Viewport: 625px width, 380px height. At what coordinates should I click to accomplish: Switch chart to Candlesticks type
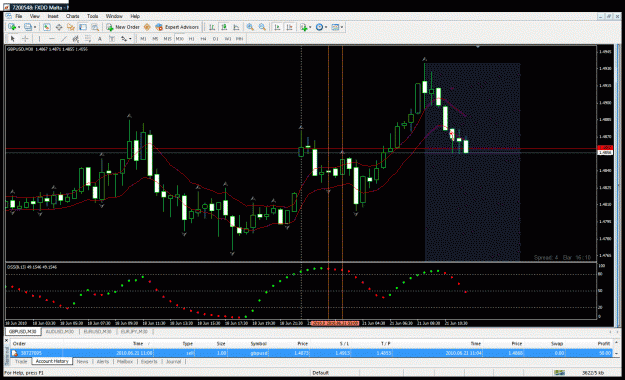pos(224,27)
